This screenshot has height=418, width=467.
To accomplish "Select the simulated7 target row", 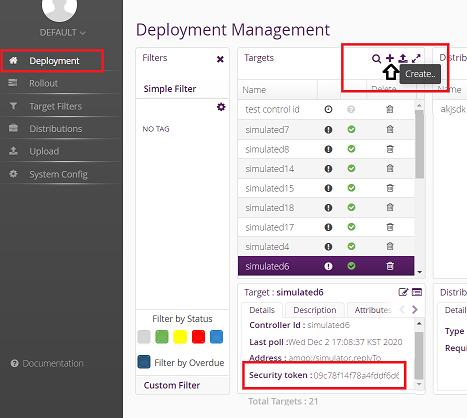I will pos(326,130).
